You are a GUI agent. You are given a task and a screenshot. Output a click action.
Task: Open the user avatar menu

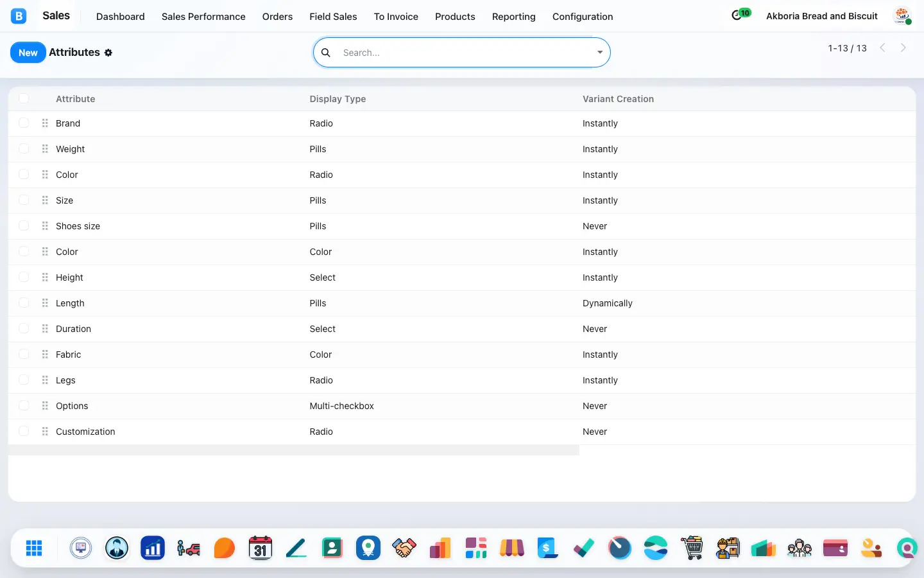click(x=902, y=16)
